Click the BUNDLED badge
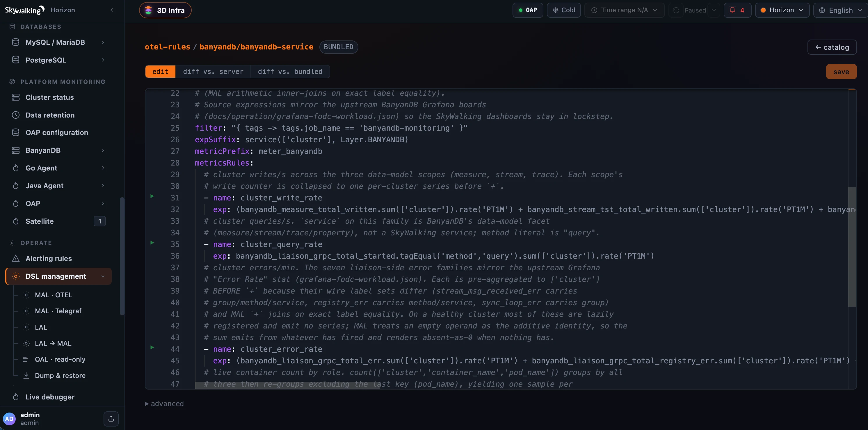This screenshot has height=430, width=868. tap(338, 47)
